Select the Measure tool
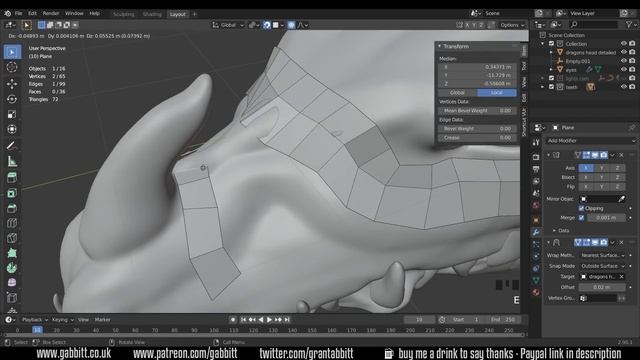 click(x=12, y=161)
